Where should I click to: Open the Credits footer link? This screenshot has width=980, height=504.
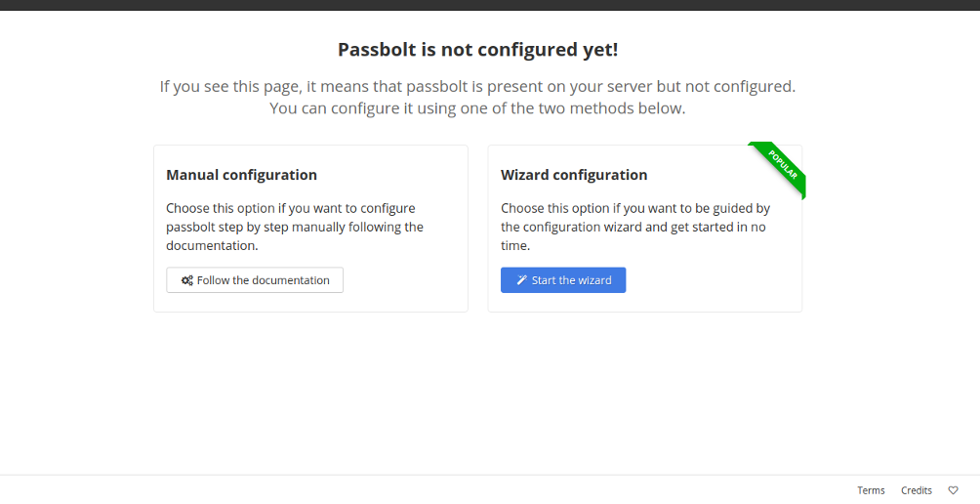coord(917,490)
